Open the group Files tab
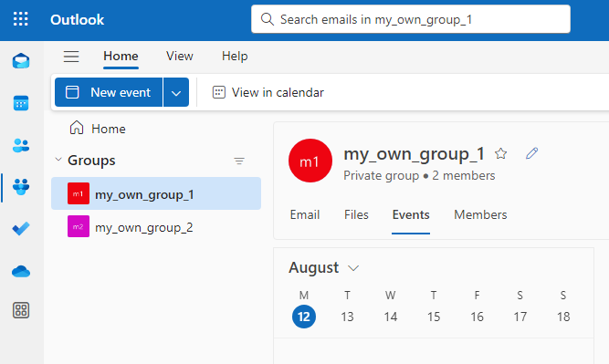This screenshot has width=609, height=364. coord(356,214)
